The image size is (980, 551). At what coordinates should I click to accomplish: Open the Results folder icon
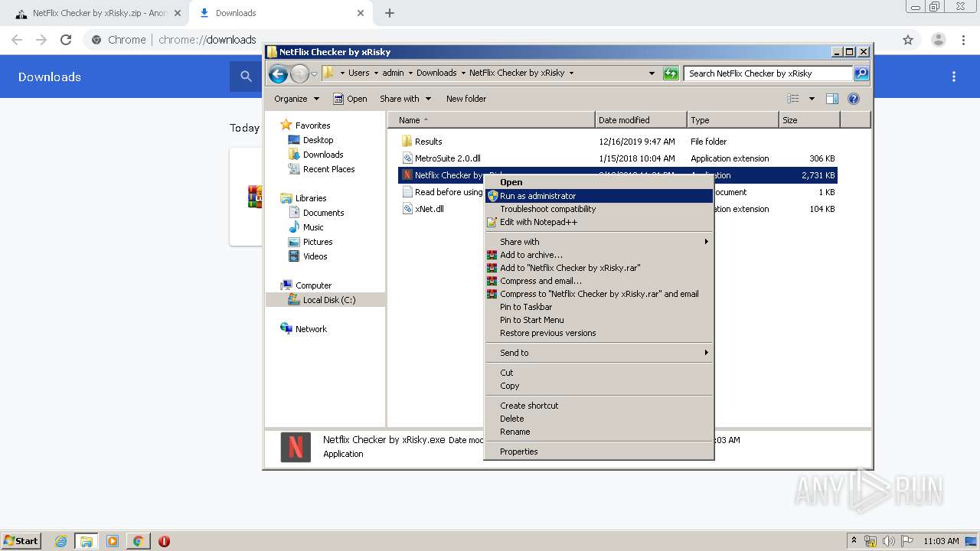click(x=407, y=142)
